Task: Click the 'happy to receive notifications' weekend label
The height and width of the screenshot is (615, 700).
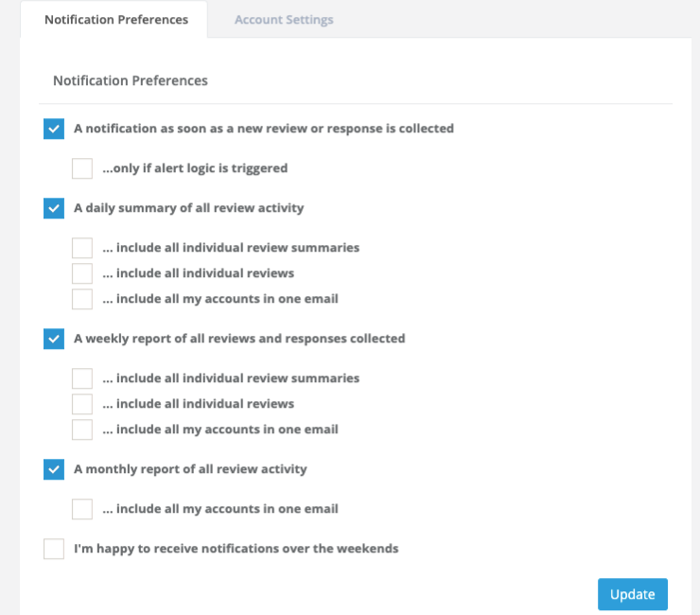Action: point(236,549)
